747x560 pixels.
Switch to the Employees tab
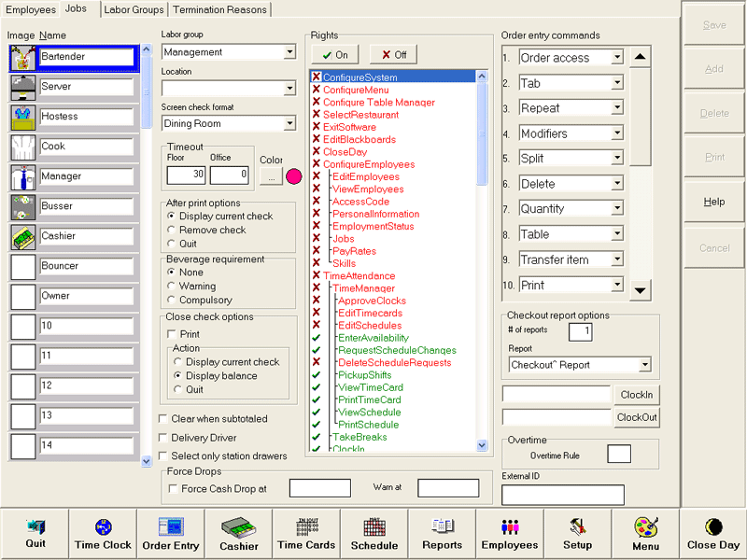coord(32,9)
